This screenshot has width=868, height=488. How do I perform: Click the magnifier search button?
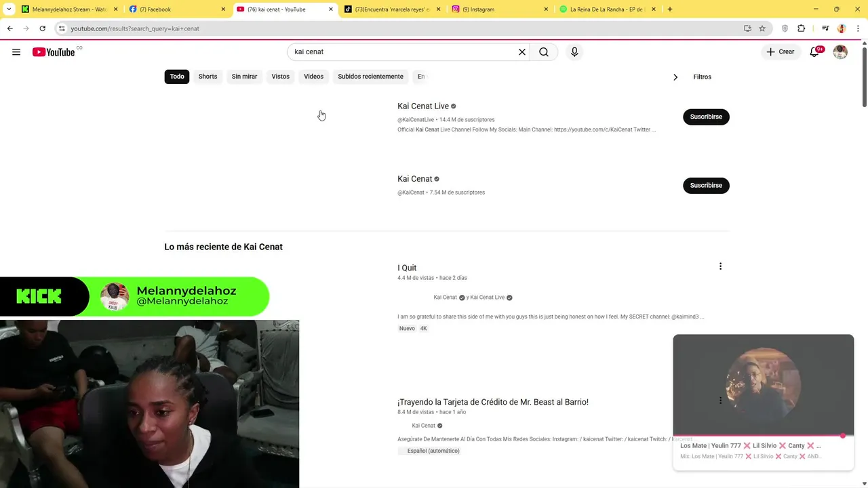coord(544,52)
